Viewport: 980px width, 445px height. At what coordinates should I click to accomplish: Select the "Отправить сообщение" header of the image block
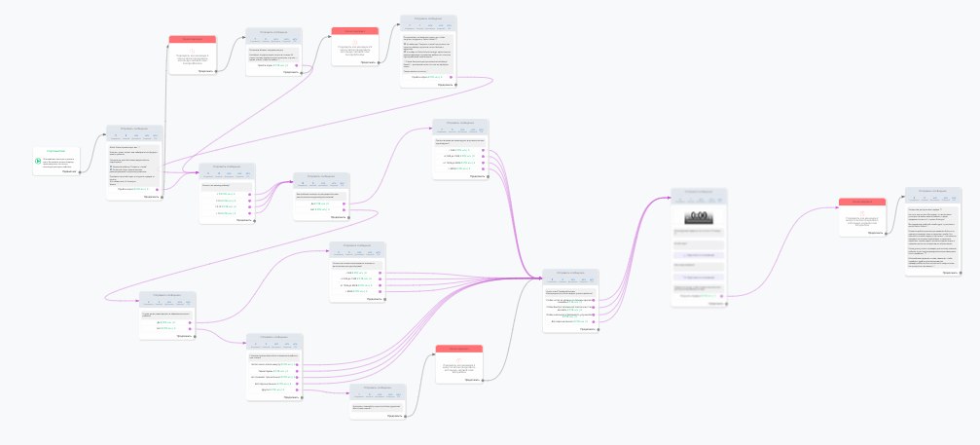pyautogui.click(x=699, y=191)
